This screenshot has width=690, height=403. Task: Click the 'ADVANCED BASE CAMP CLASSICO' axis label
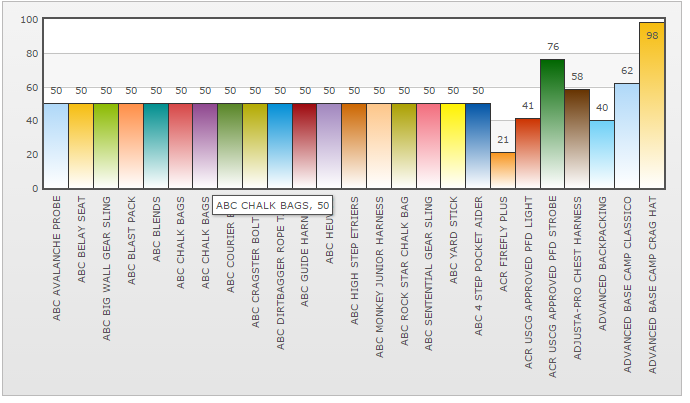[x=628, y=284]
